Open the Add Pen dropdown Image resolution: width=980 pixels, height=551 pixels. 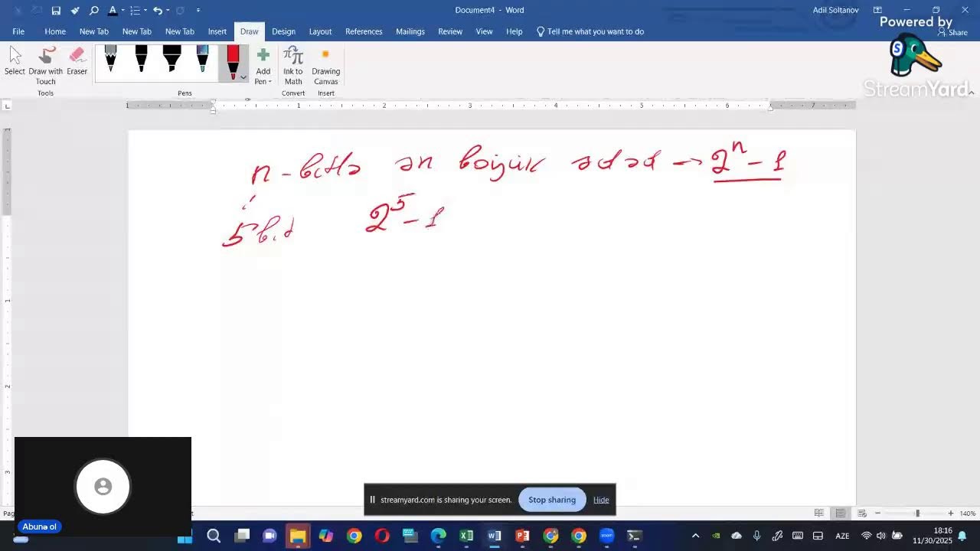(x=263, y=66)
